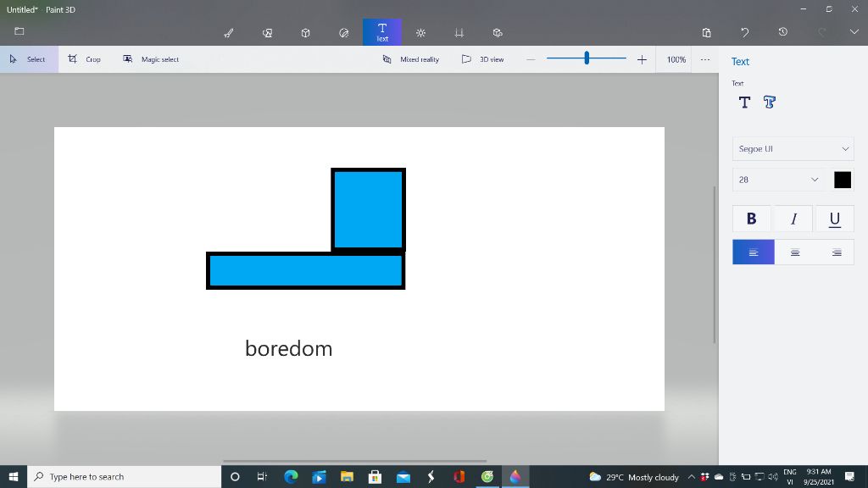Open the 3D shapes tool
This screenshot has height=488, width=868.
point(305,33)
